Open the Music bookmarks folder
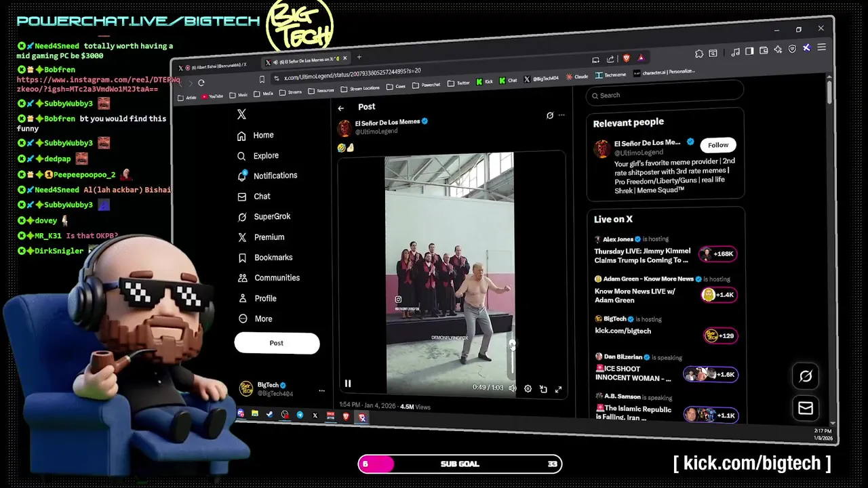Image resolution: width=868 pixels, height=488 pixels. [239, 96]
